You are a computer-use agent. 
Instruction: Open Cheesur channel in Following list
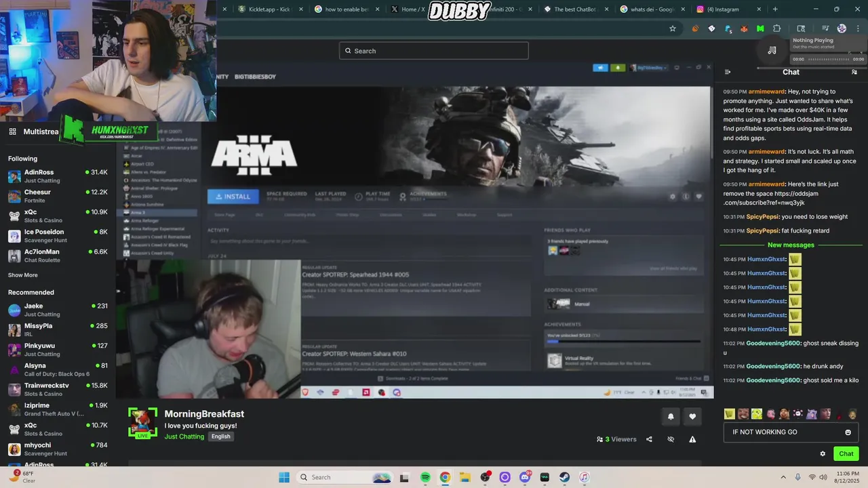pos(58,196)
